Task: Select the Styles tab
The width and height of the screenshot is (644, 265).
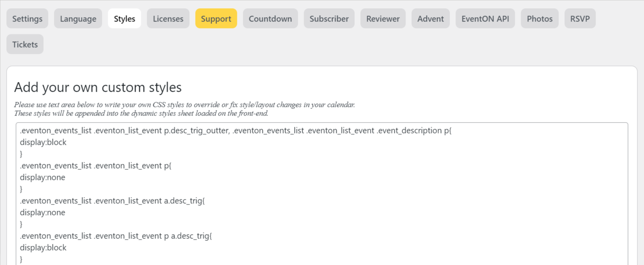Action: (125, 18)
